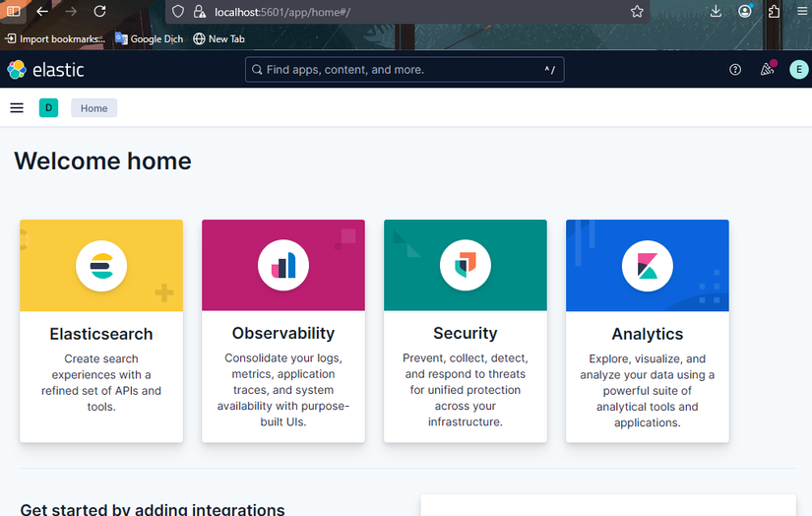The image size is (812, 516).
Task: Open the Import bookmarks toolbar item
Action: [x=55, y=38]
